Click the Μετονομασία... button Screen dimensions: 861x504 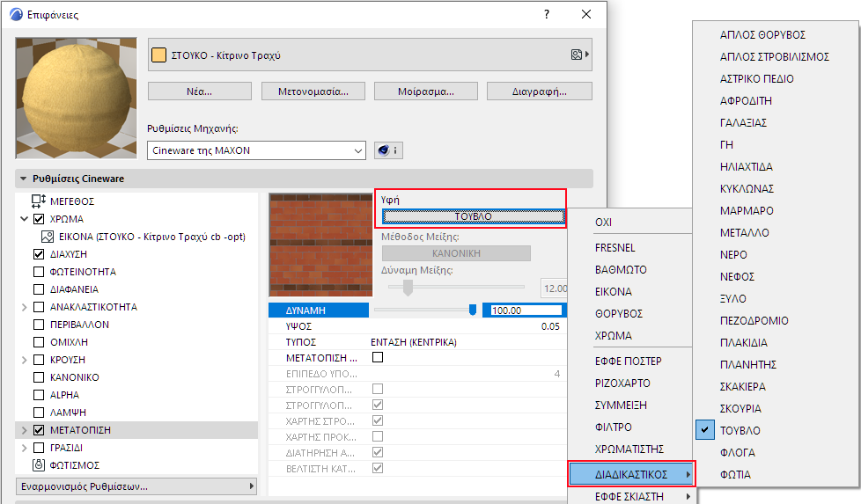pos(313,91)
